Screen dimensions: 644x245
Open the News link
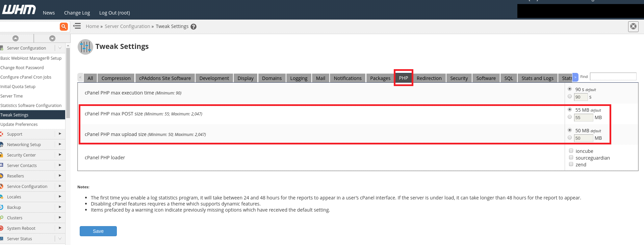coord(49,13)
